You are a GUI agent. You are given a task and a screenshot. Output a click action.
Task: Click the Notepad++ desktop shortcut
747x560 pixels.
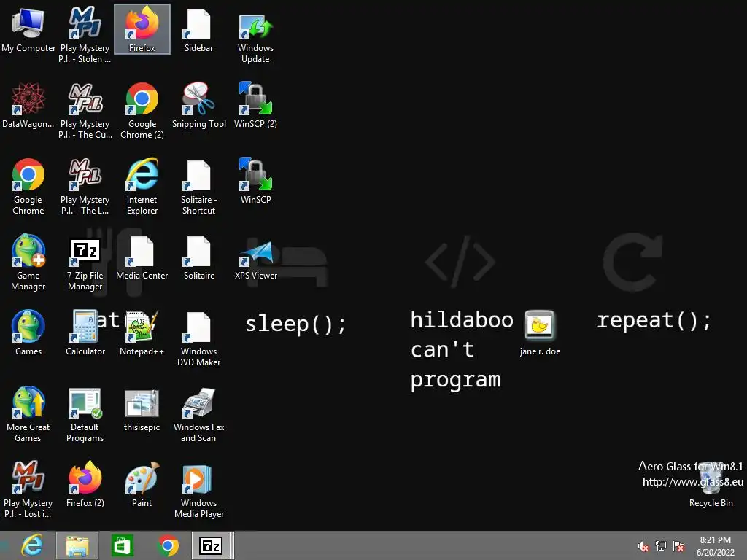pos(142,332)
